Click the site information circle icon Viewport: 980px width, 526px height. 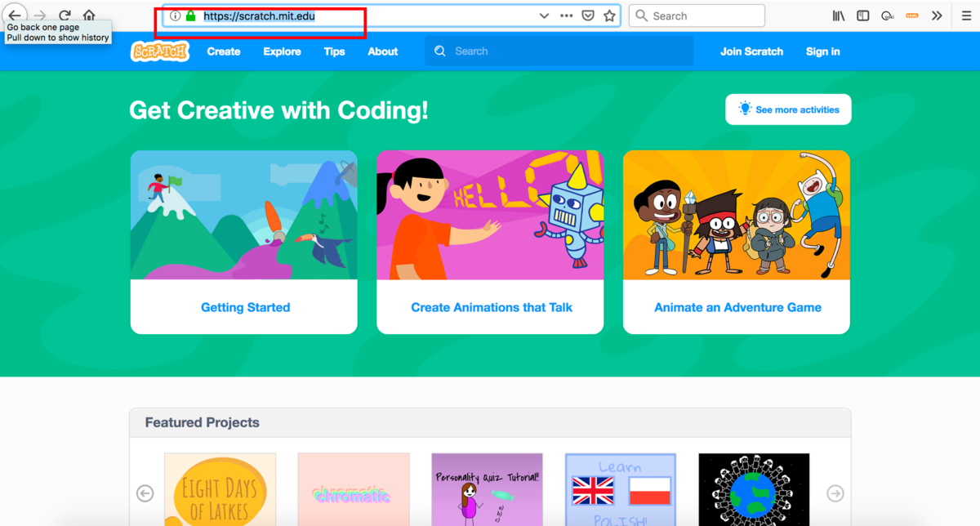click(176, 14)
